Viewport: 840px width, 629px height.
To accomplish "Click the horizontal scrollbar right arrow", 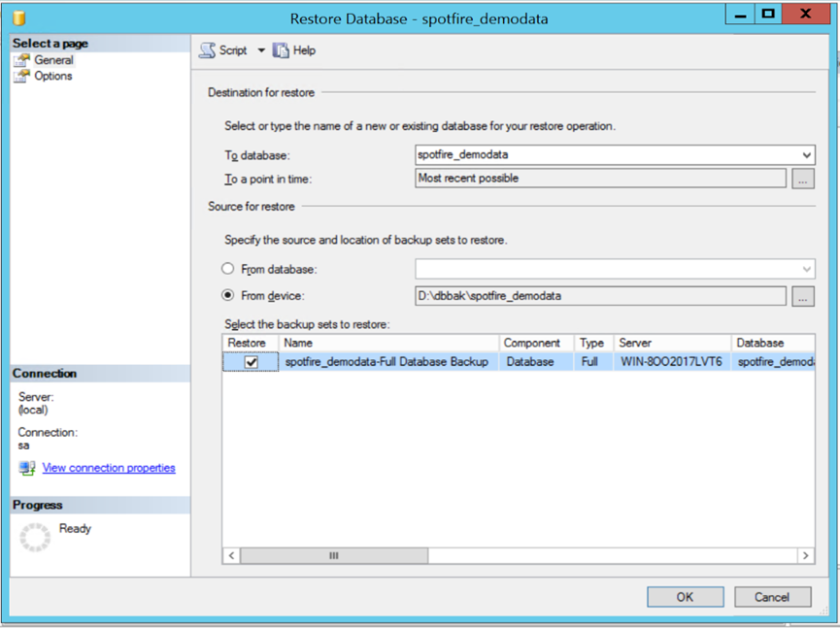I will [806, 555].
